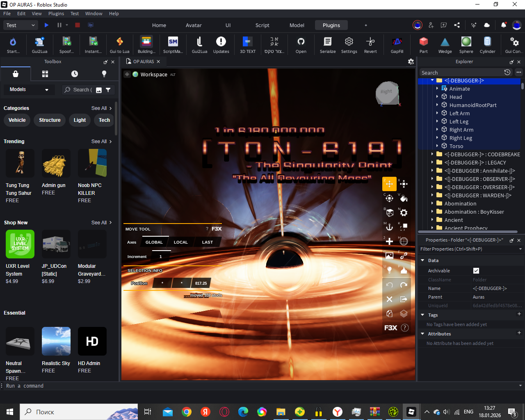The height and width of the screenshot is (420, 525).
Task: Open viewport settings gear icon
Action: tap(411, 62)
